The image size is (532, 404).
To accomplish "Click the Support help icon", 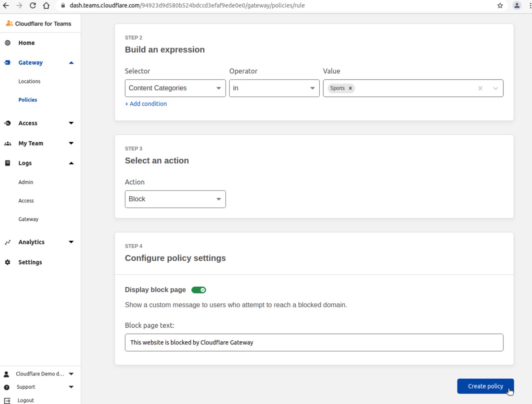I will pyautogui.click(x=7, y=387).
